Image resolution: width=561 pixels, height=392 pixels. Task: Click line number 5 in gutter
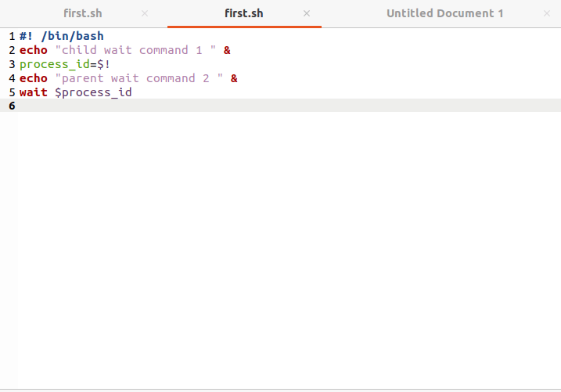click(x=12, y=92)
